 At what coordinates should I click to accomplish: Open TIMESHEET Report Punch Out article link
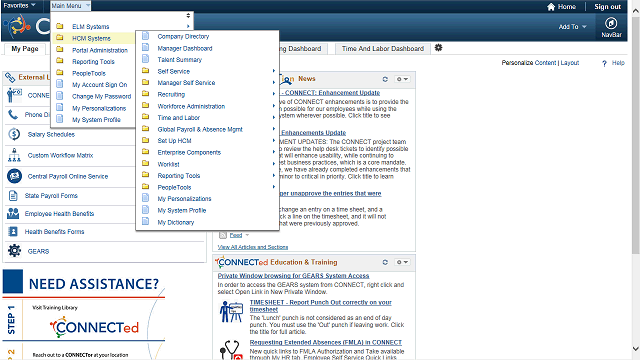pyautogui.click(x=320, y=306)
